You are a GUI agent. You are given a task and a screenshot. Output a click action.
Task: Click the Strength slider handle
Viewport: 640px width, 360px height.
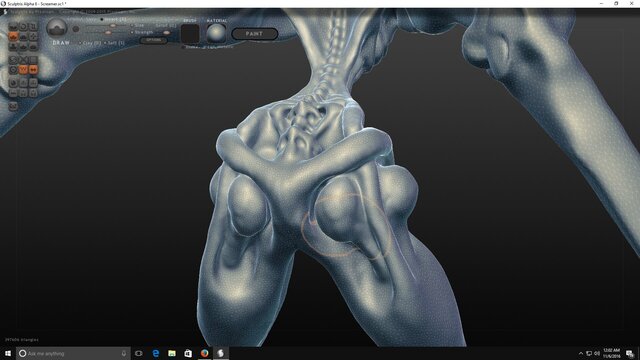pyautogui.click(x=108, y=33)
